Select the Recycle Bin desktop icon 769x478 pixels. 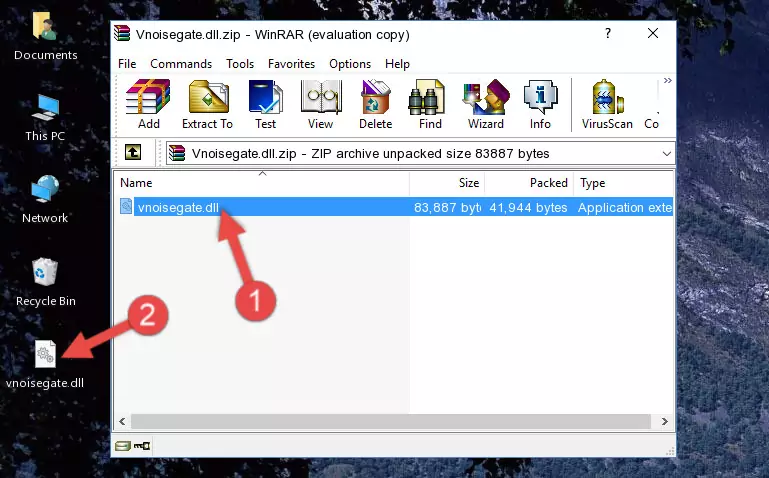click(x=46, y=282)
